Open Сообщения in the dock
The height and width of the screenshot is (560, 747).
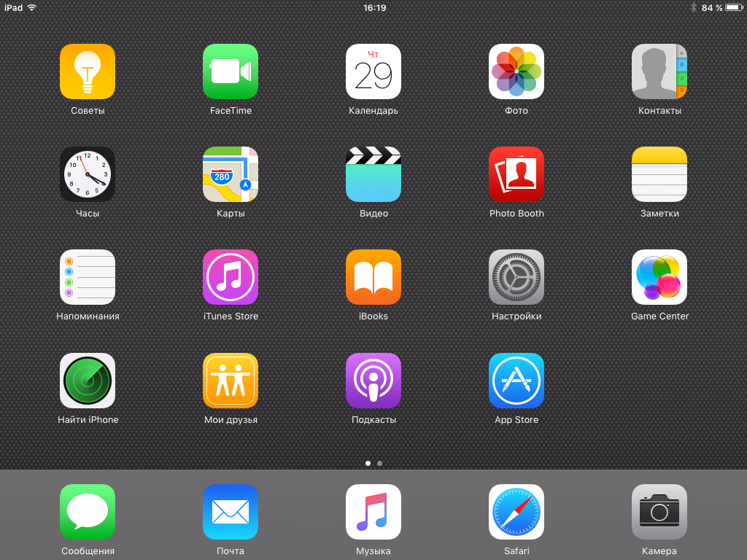(88, 512)
